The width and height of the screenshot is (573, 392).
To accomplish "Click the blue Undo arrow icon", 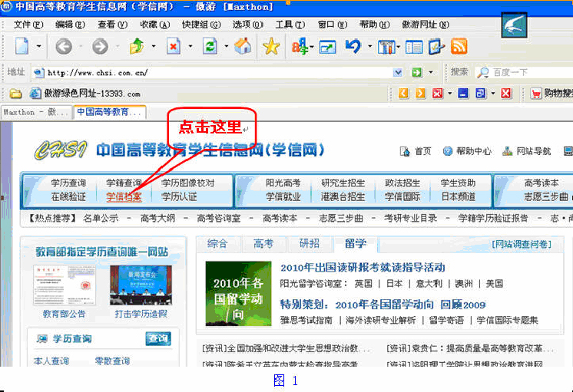I will tap(353, 46).
